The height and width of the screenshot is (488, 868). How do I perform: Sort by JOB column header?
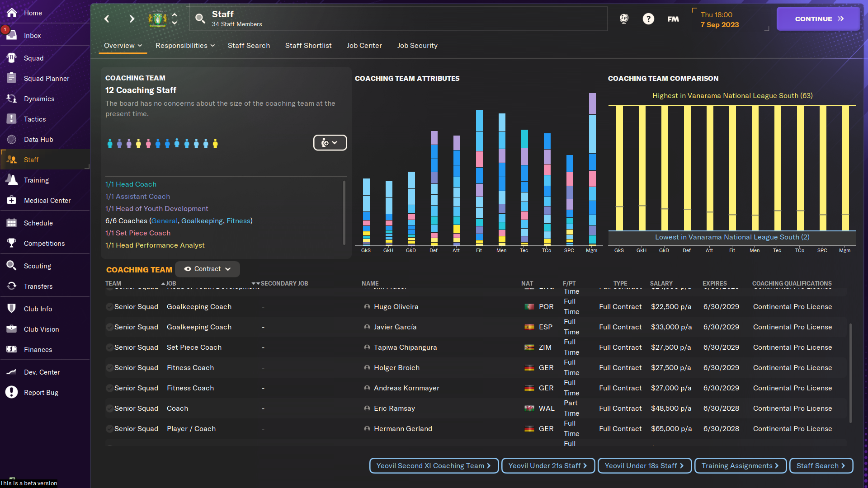(171, 283)
